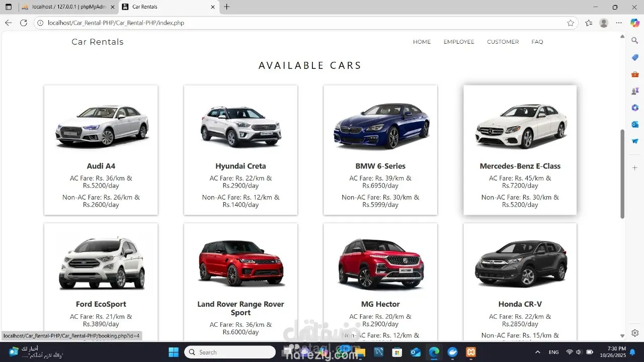Open Drop paper-plane icon in the sidebar
The height and width of the screenshot is (362, 644).
pyautogui.click(x=635, y=141)
